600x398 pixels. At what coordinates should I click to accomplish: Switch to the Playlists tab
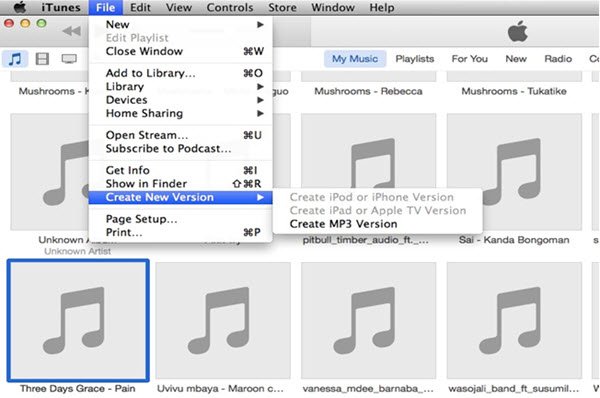click(415, 59)
